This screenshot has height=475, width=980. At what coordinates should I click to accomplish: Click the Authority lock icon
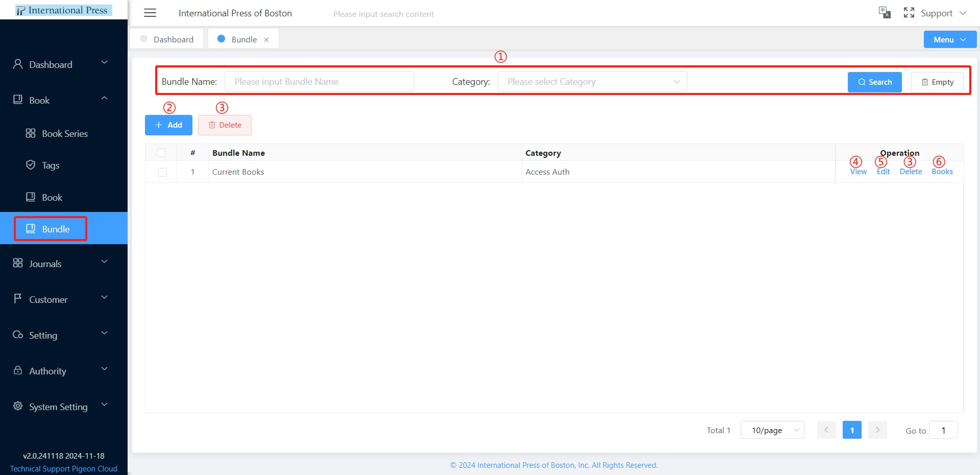coord(18,370)
